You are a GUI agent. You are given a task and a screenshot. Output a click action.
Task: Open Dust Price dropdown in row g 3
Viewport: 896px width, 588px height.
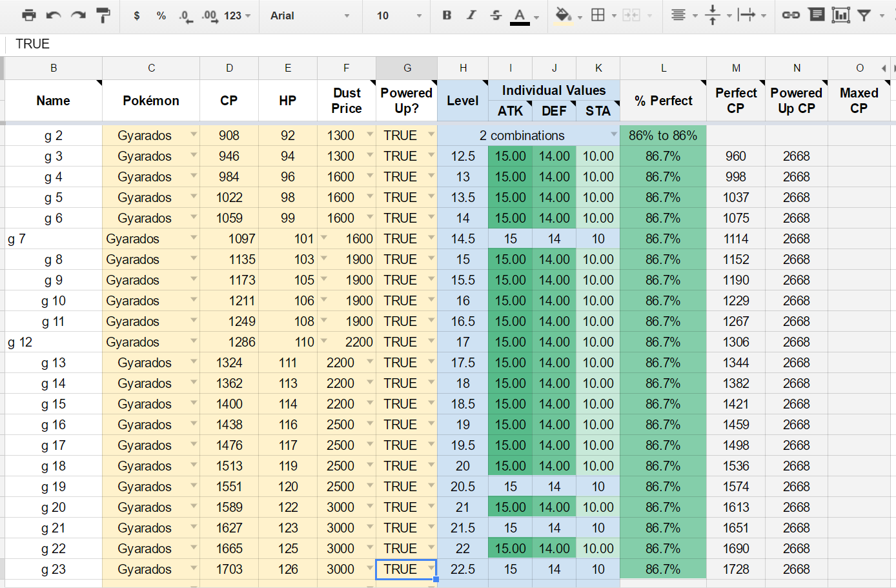[x=370, y=155]
